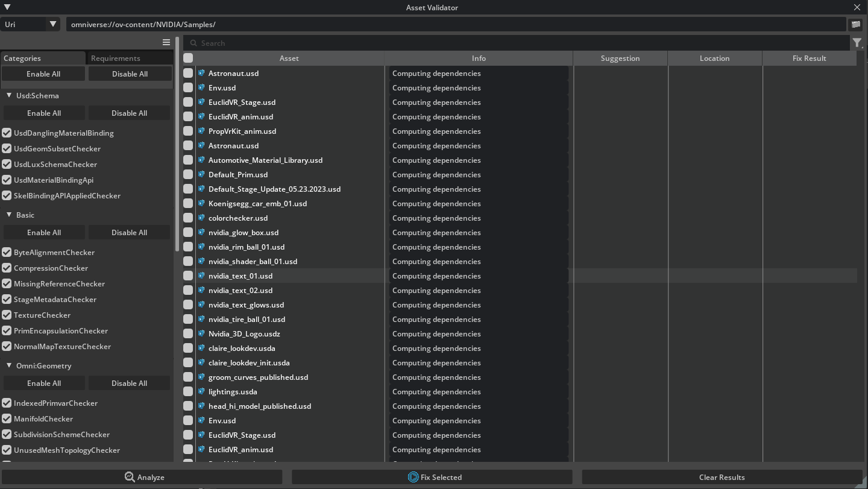This screenshot has height=489, width=868.
Task: Switch to the Requirements tab
Action: click(x=116, y=58)
